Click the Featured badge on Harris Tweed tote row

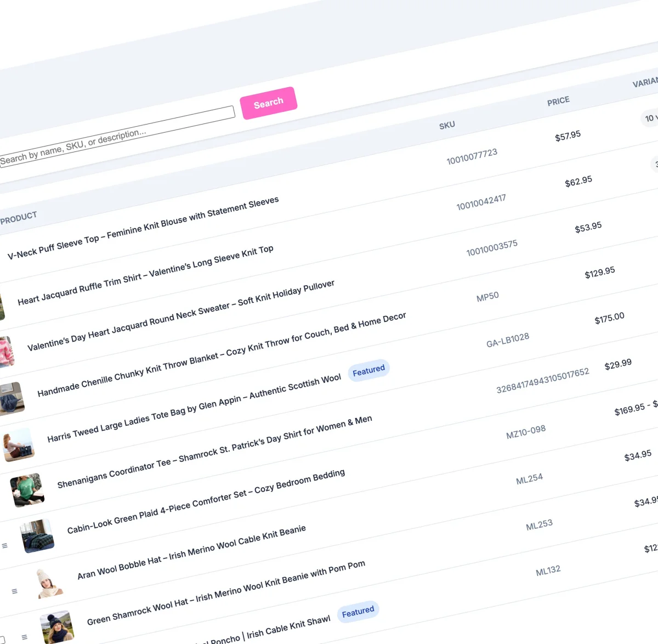point(368,370)
